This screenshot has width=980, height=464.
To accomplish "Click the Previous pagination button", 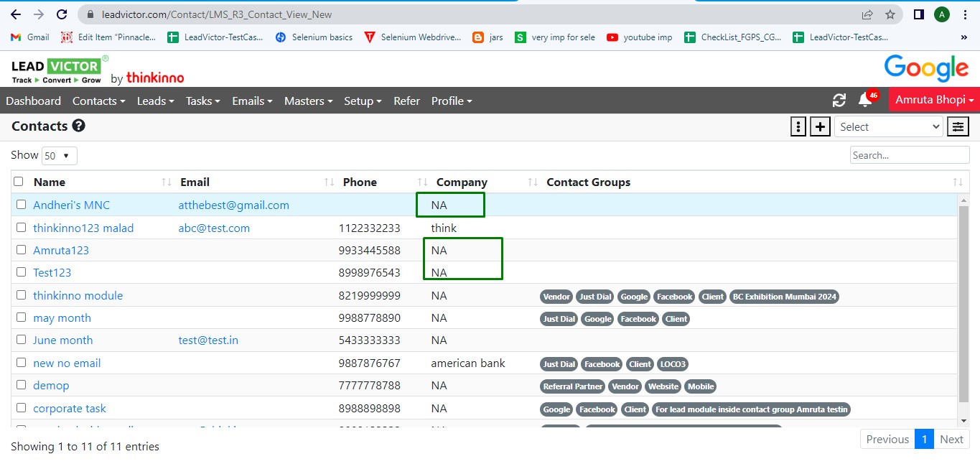I will (x=887, y=439).
